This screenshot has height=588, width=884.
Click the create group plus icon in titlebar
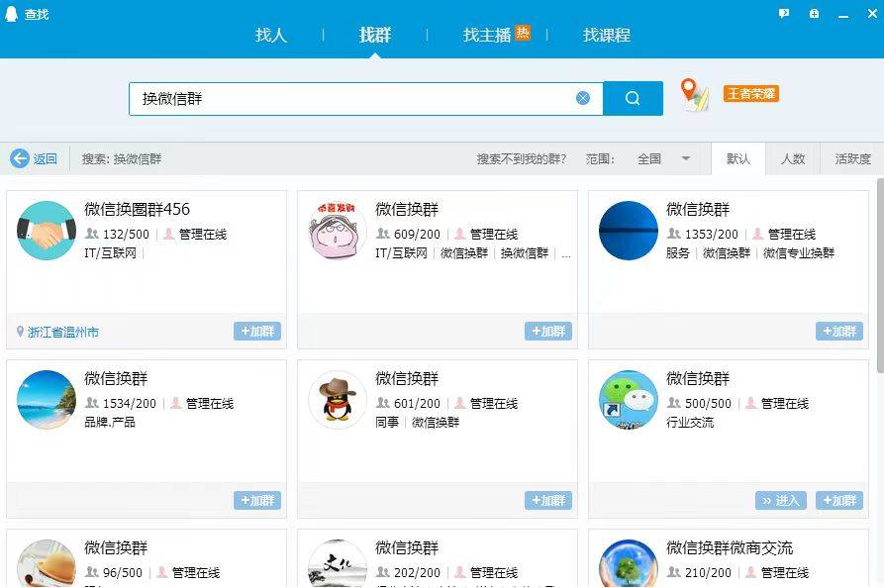pos(814,12)
